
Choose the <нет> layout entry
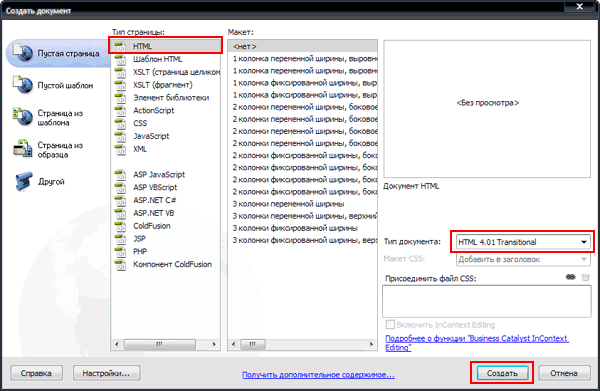pos(302,46)
